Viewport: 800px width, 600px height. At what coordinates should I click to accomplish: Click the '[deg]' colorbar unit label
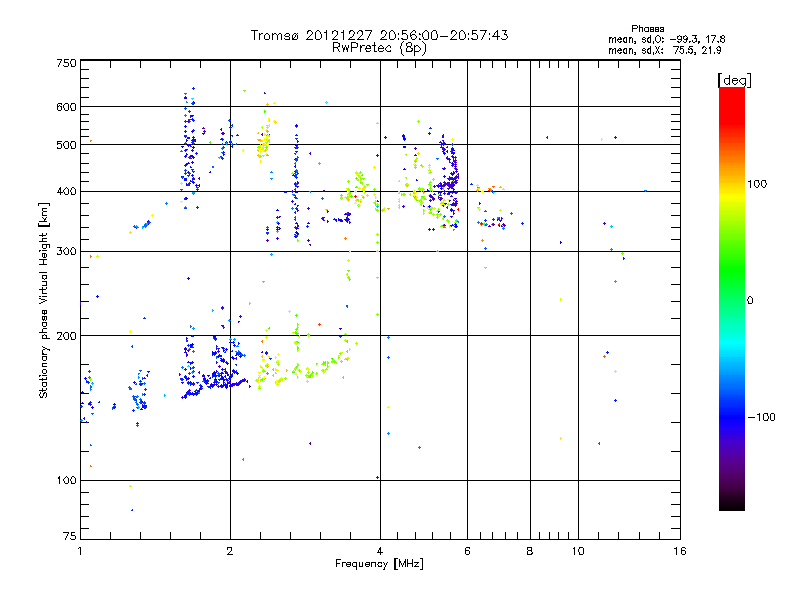(x=734, y=81)
